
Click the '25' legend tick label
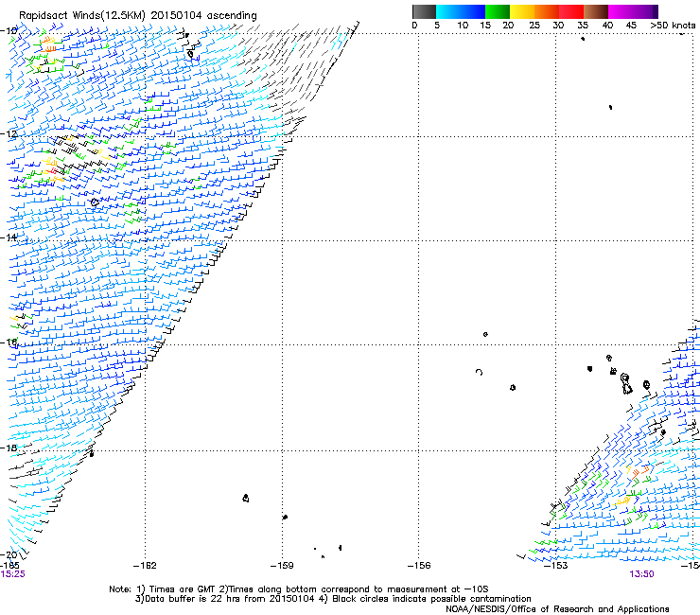(534, 26)
